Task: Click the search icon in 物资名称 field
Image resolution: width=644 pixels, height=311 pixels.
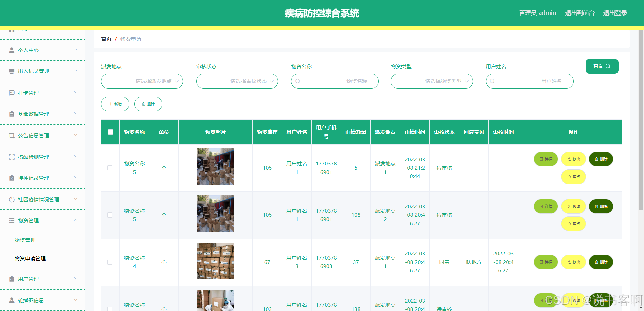Action: 298,81
